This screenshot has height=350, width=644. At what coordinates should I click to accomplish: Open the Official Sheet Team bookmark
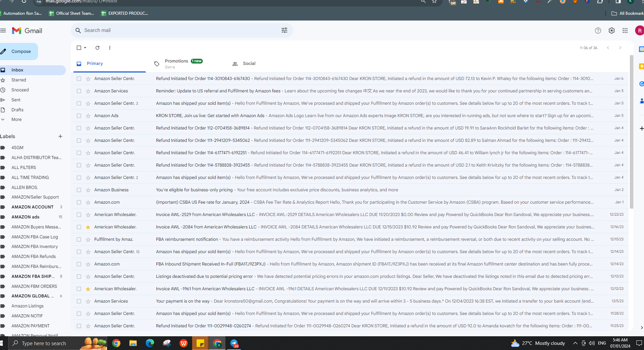[72, 13]
